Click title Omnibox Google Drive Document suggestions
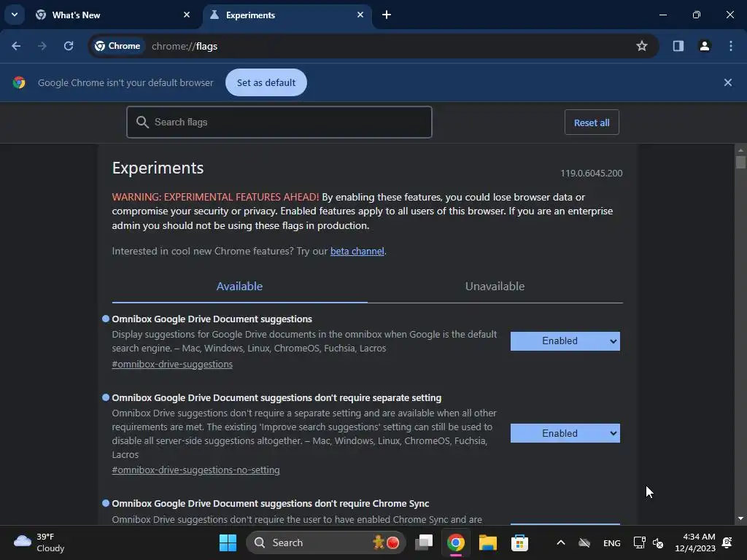Viewport: 747px width, 560px height. point(212,319)
